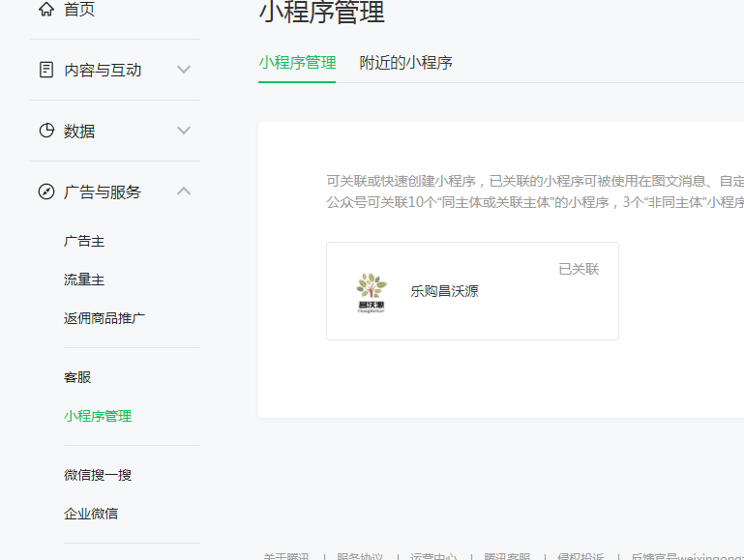Open 返佣商品推广 sidebar entry

104,317
